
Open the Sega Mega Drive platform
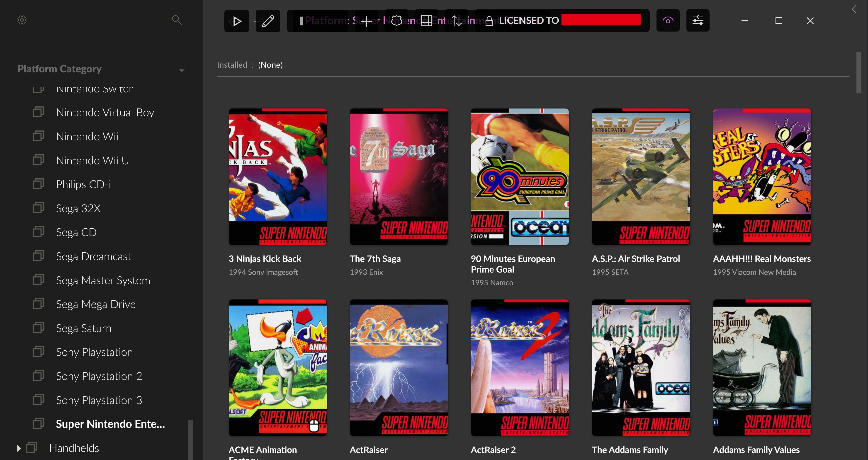[96, 305]
